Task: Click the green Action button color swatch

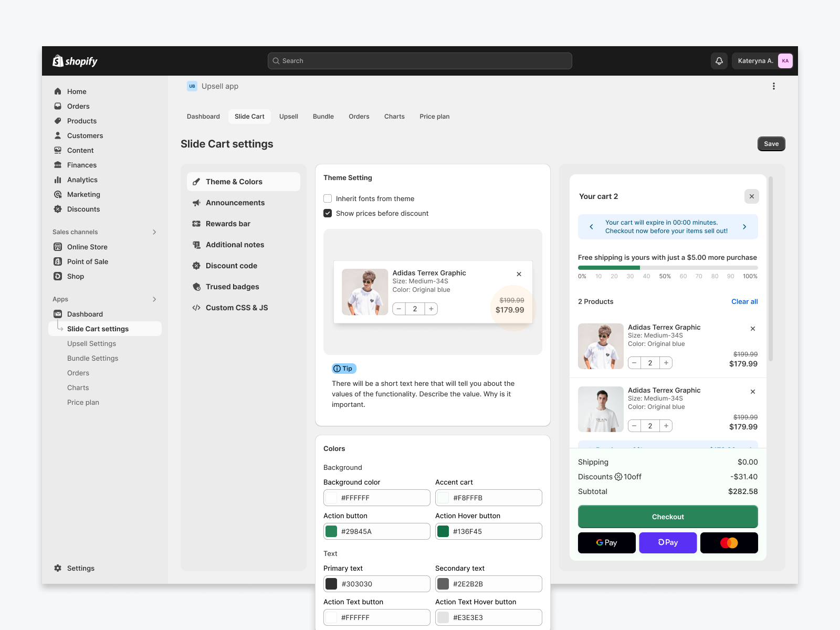Action: [331, 531]
